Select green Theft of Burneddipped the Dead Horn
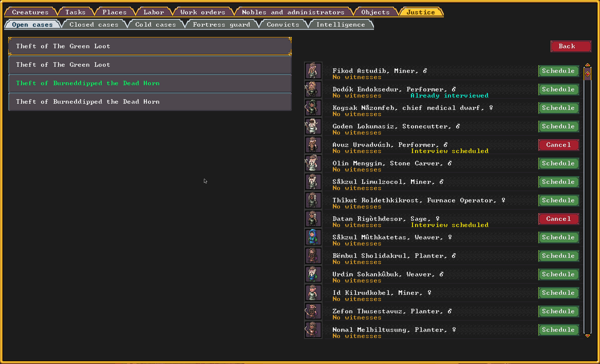 (150, 83)
